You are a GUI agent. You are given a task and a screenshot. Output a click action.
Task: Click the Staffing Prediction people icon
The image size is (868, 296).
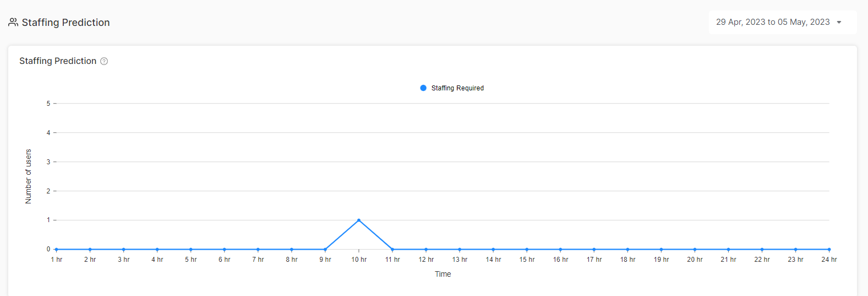[x=13, y=23]
